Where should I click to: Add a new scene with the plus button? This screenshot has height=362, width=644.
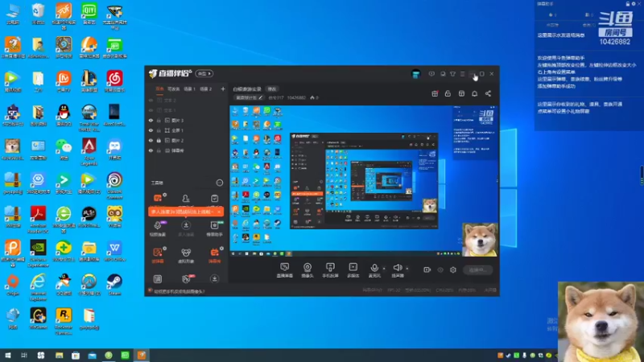223,88
